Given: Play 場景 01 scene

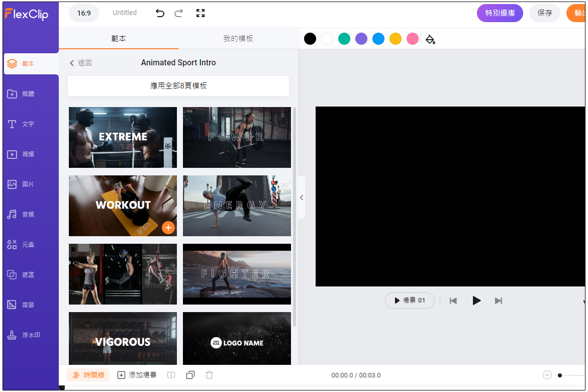Looking at the screenshot, I should [410, 301].
